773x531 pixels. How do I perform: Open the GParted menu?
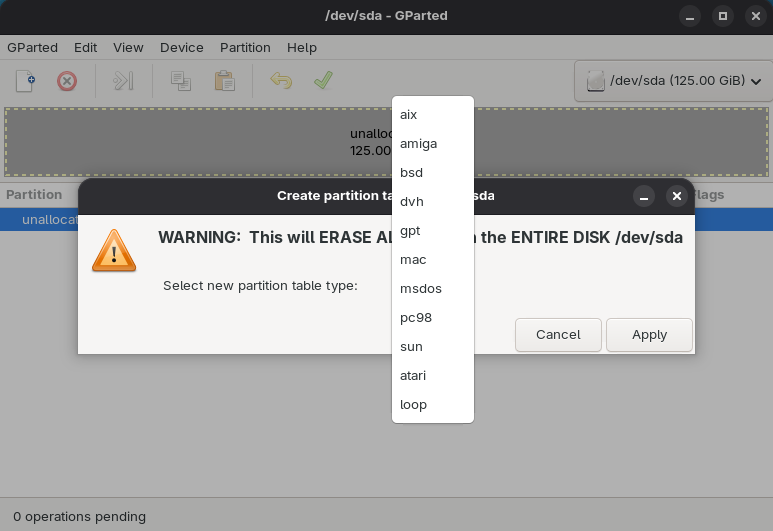[x=32, y=47]
